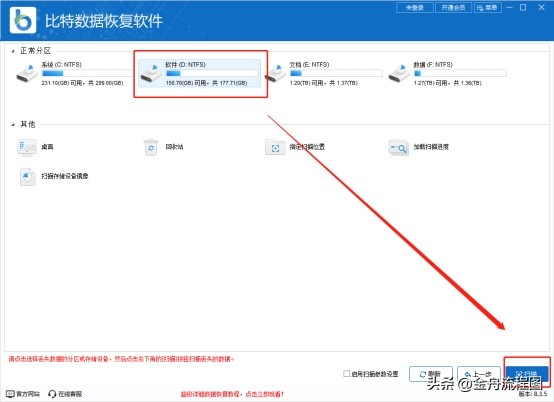Click the version 8.3.5 text
554x402 pixels.
(532, 394)
